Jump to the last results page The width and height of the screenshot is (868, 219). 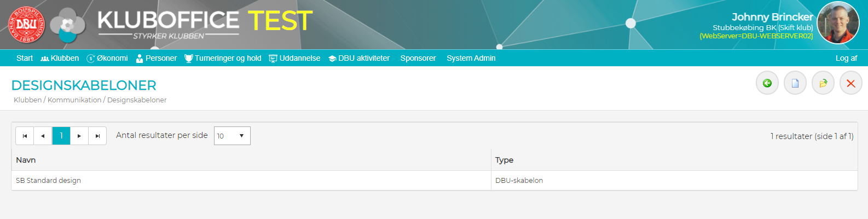pos(97,136)
